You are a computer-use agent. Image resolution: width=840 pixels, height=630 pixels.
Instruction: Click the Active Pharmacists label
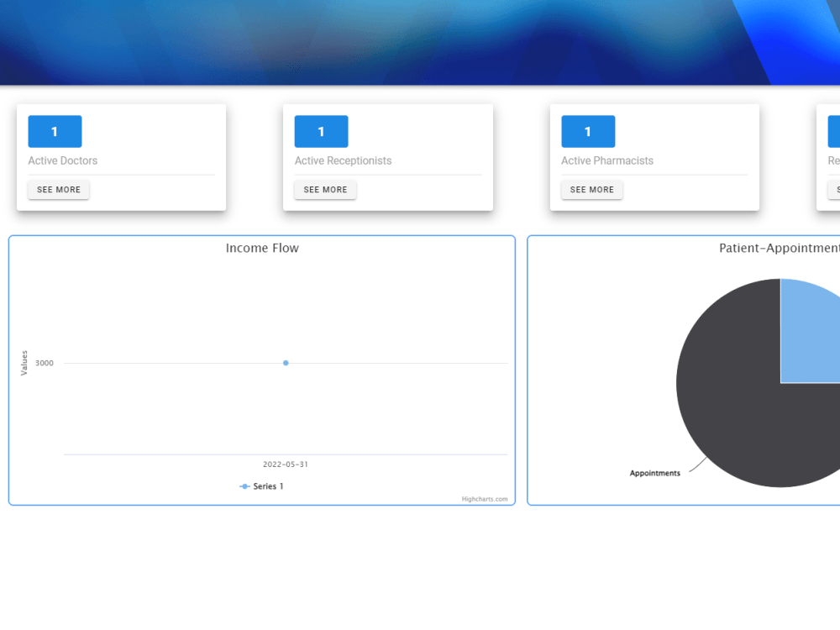pos(607,160)
